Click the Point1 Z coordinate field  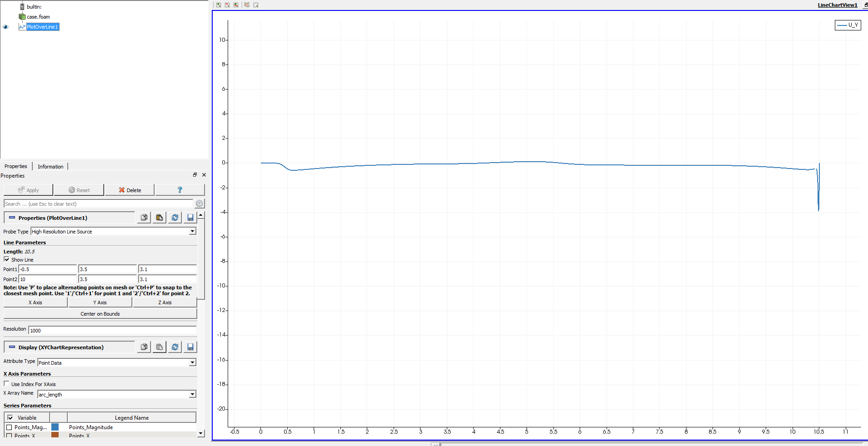[x=168, y=269]
